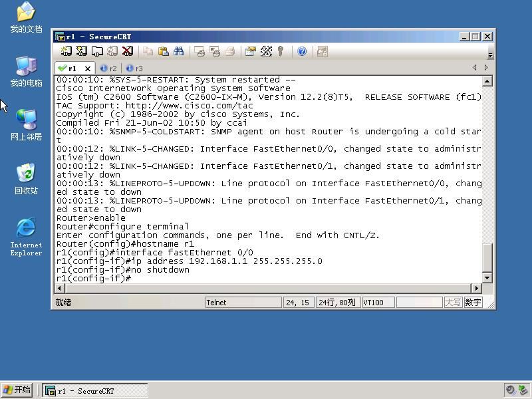Click the Copy toolbar icon
532x399 pixels.
tap(148, 51)
